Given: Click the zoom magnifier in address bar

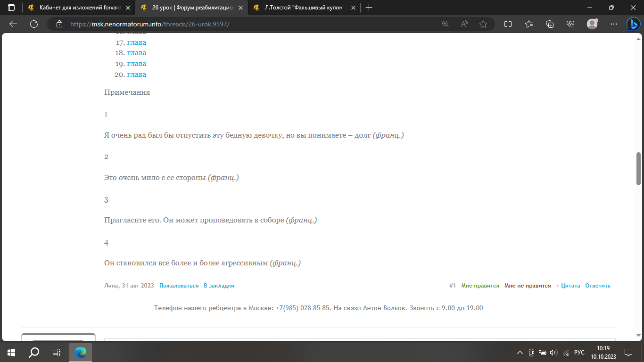Looking at the screenshot, I should 445,24.
